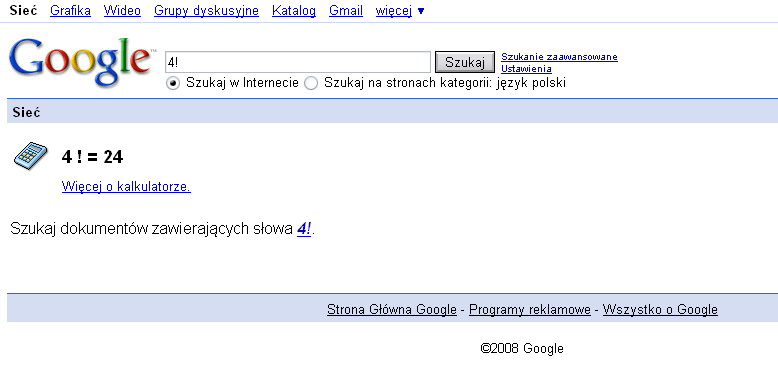Open the Grafika tab
This screenshot has width=778, height=374.
point(70,10)
